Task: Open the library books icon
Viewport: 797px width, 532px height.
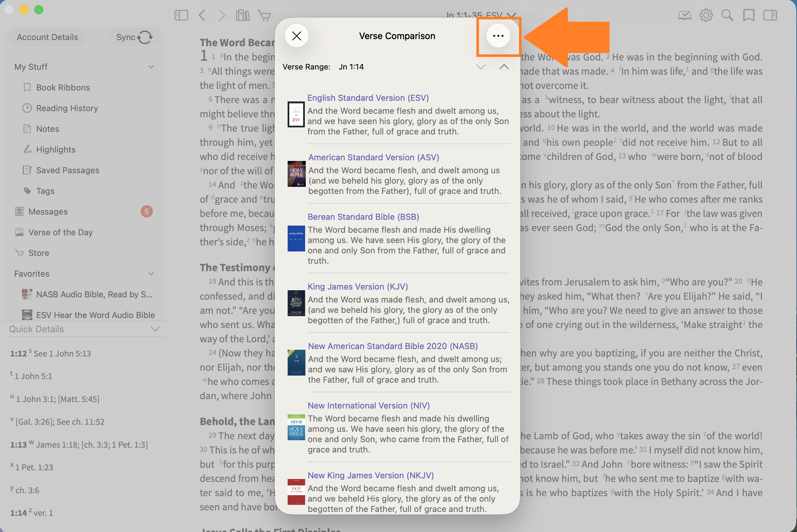Action: [x=243, y=15]
